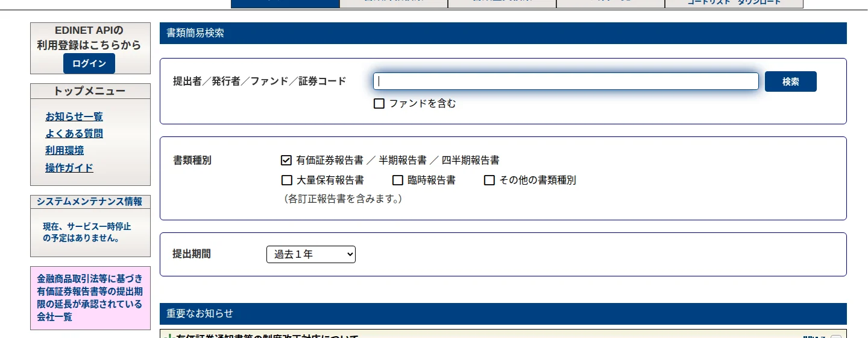Check the 臨時報告書 checkbox
The width and height of the screenshot is (868, 338).
pos(398,180)
